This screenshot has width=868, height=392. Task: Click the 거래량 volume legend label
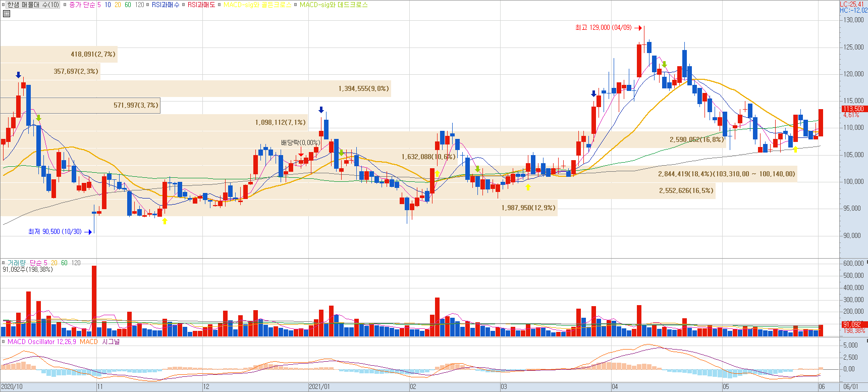[x=17, y=263]
